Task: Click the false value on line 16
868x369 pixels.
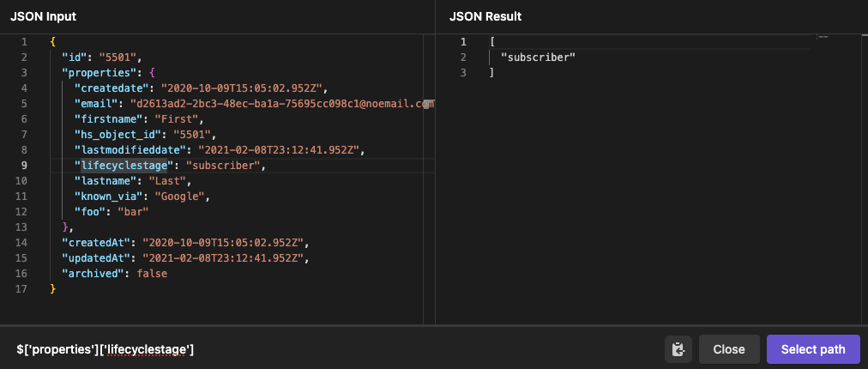Action: 152,274
